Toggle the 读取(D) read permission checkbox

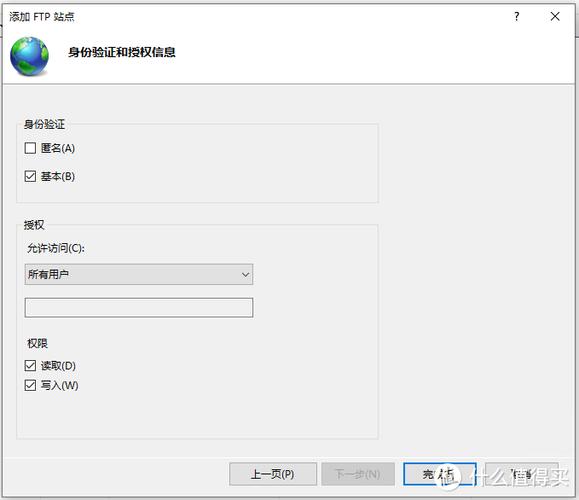coord(30,366)
